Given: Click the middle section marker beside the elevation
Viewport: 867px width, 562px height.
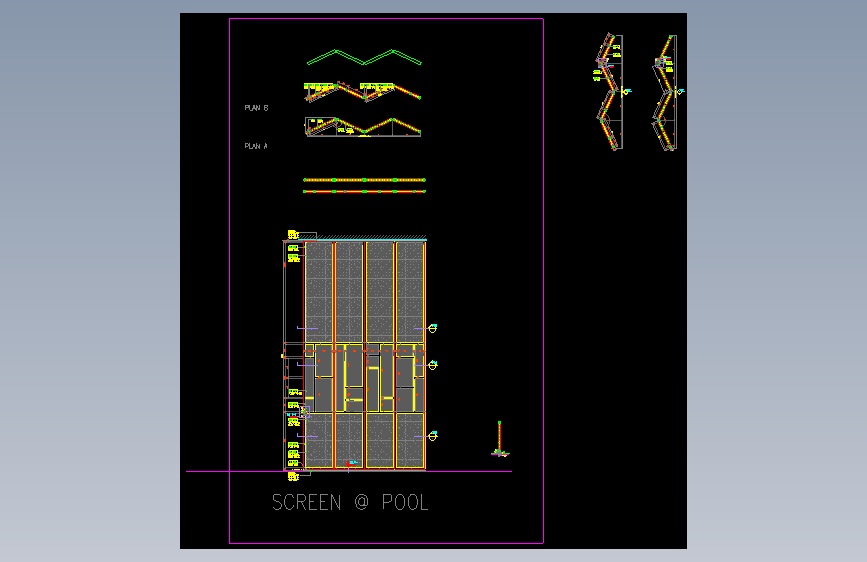Looking at the screenshot, I should [432, 365].
